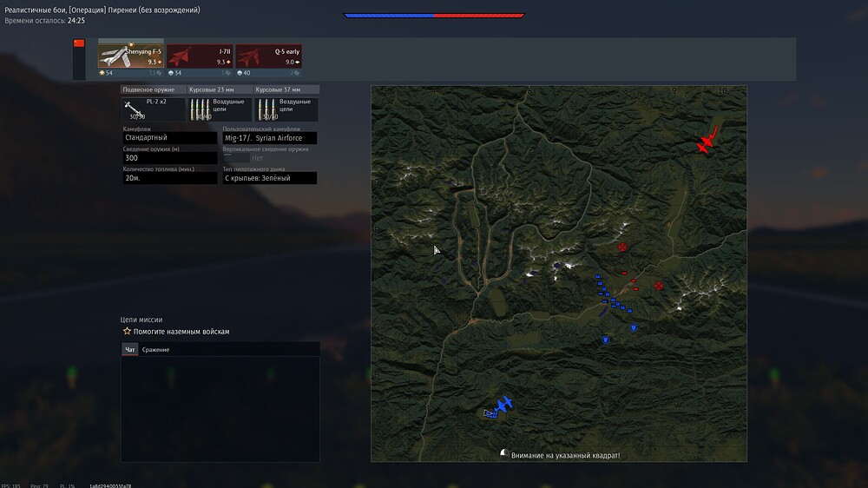Click the lower-right red crosshair target marker

click(659, 286)
